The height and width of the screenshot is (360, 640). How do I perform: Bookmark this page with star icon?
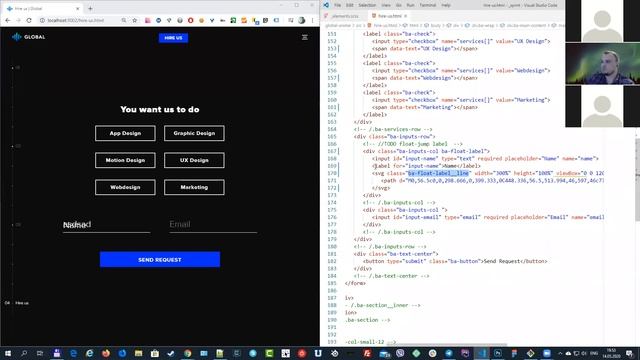[x=134, y=20]
